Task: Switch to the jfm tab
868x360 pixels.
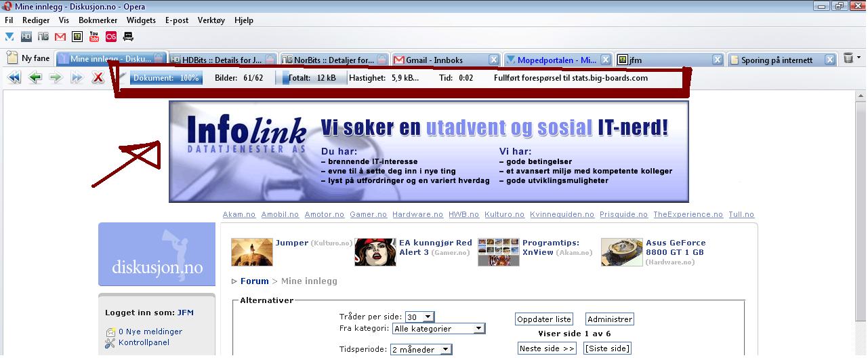Action: 669,60
